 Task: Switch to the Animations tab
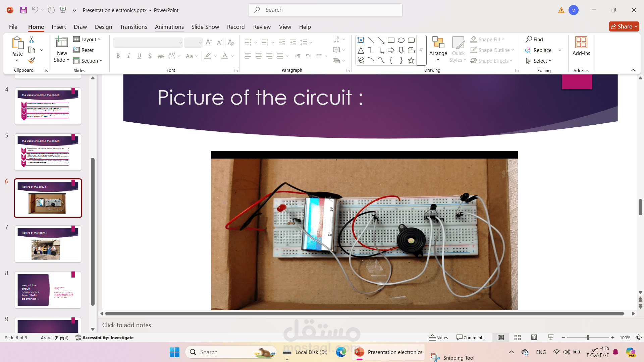pos(169,27)
